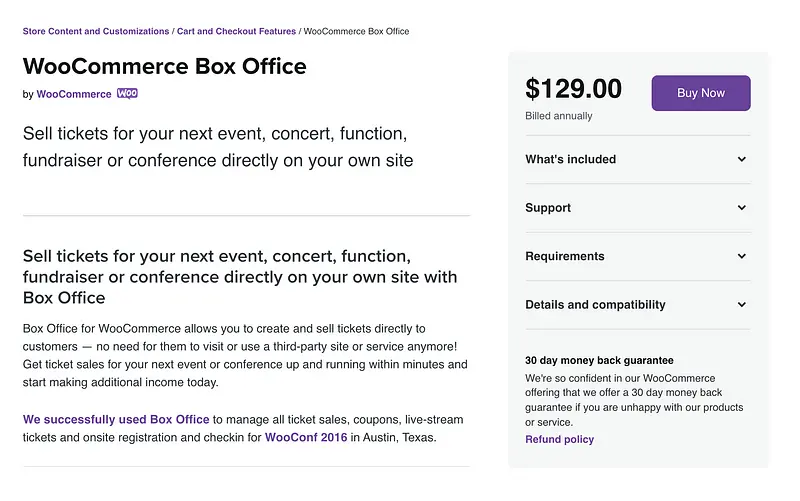This screenshot has width=800, height=501.
Task: Open the WooCommerce author link
Action: coord(74,94)
